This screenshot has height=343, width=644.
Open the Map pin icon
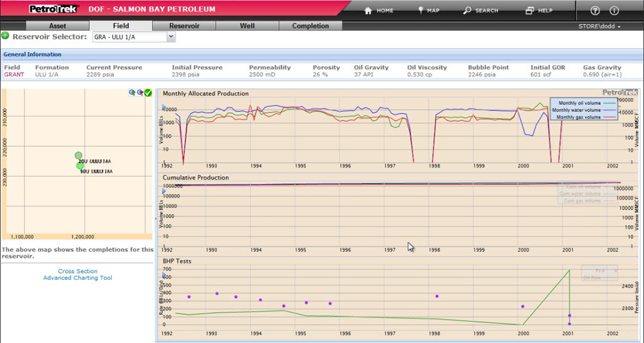[420, 10]
